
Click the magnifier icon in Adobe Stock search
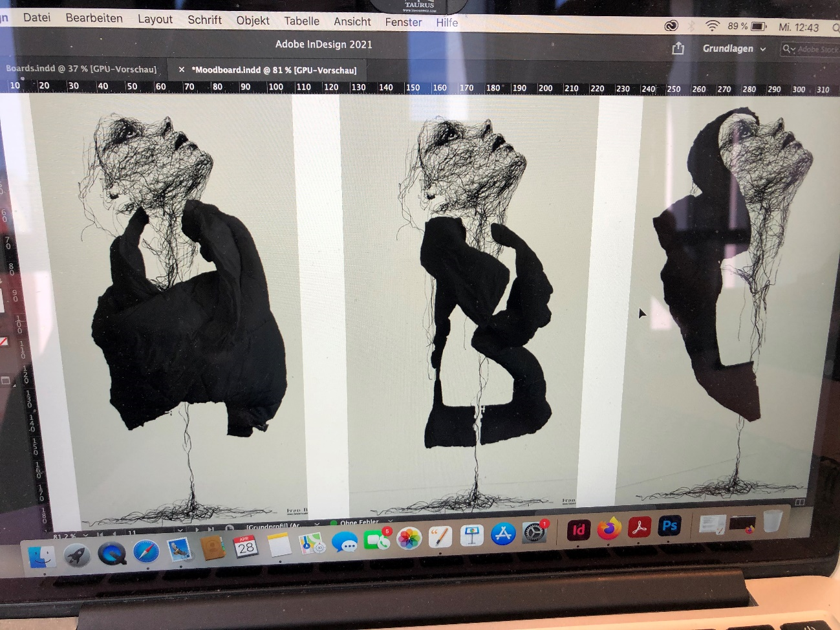pos(786,49)
